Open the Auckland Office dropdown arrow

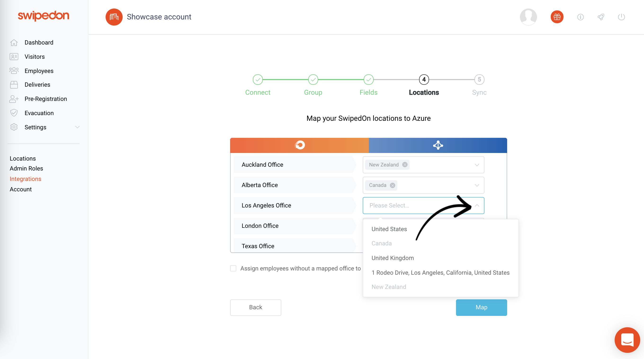click(x=477, y=165)
